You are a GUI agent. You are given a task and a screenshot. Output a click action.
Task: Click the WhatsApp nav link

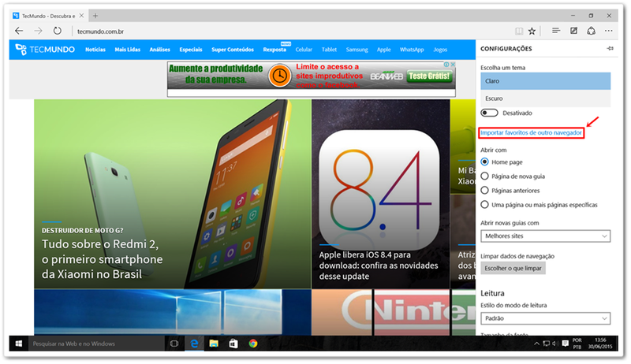pyautogui.click(x=412, y=50)
